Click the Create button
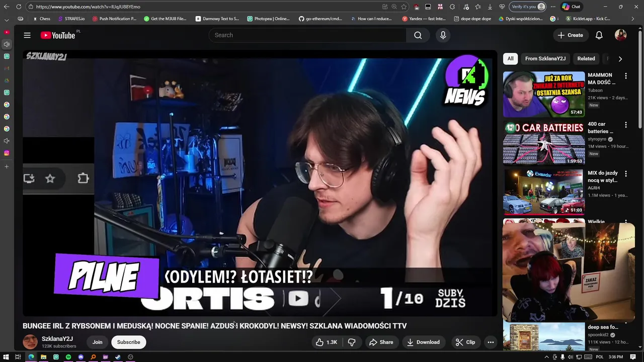The height and width of the screenshot is (362, 644). pos(570,35)
